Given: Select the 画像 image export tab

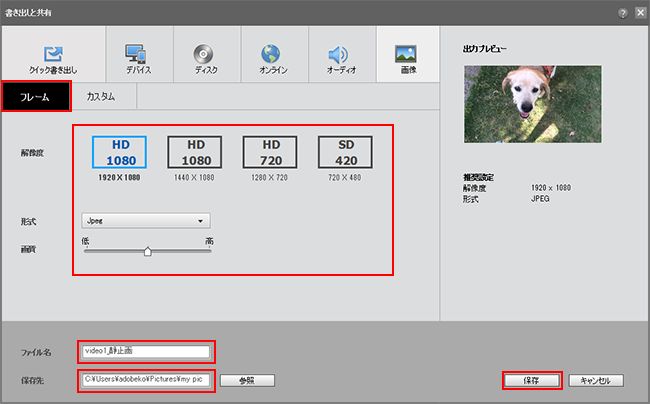Looking at the screenshot, I should tap(408, 55).
